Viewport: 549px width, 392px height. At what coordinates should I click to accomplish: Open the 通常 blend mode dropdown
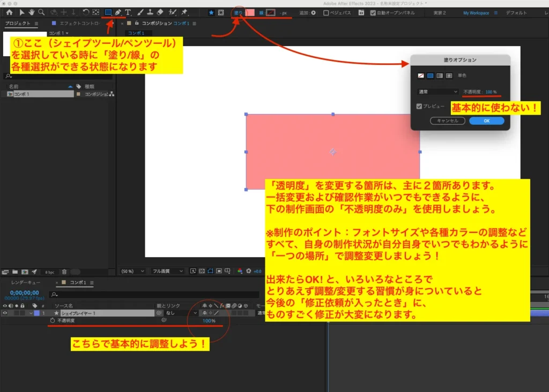tap(438, 92)
